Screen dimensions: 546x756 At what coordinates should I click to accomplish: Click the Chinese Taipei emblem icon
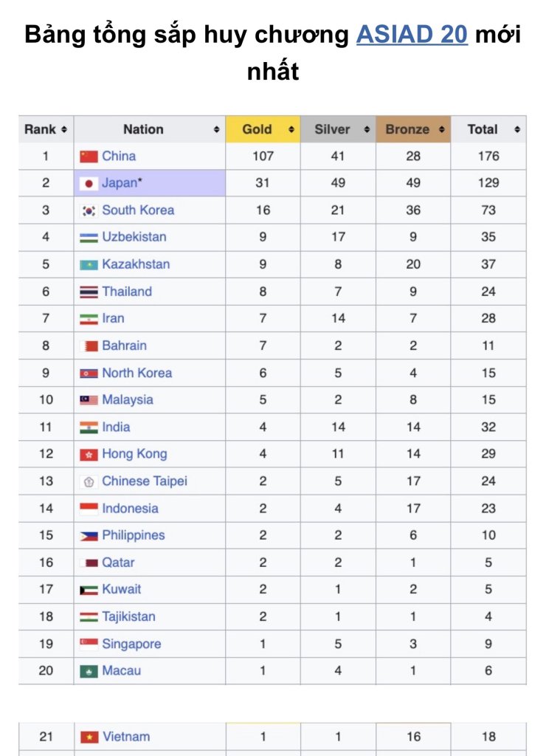coord(89,481)
